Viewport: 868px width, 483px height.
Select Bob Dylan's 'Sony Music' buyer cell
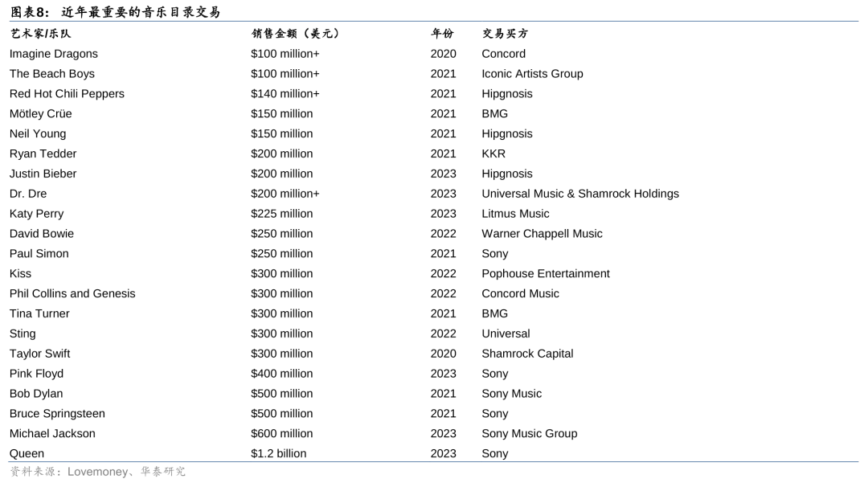pyautogui.click(x=511, y=393)
